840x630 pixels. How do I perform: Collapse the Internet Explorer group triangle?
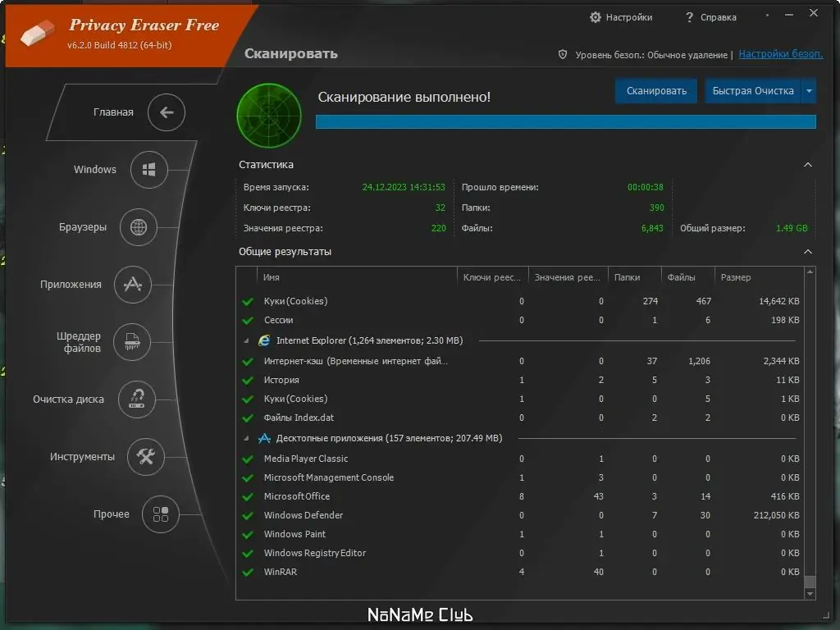[x=246, y=340]
